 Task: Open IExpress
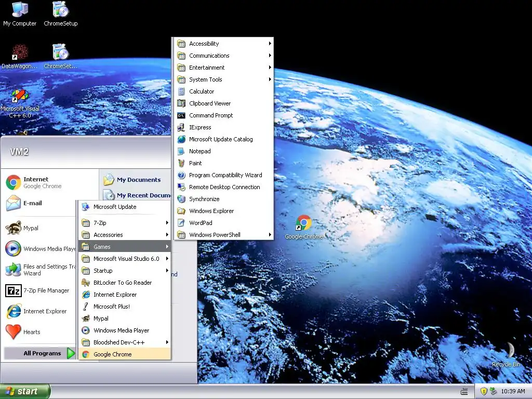pyautogui.click(x=224, y=127)
